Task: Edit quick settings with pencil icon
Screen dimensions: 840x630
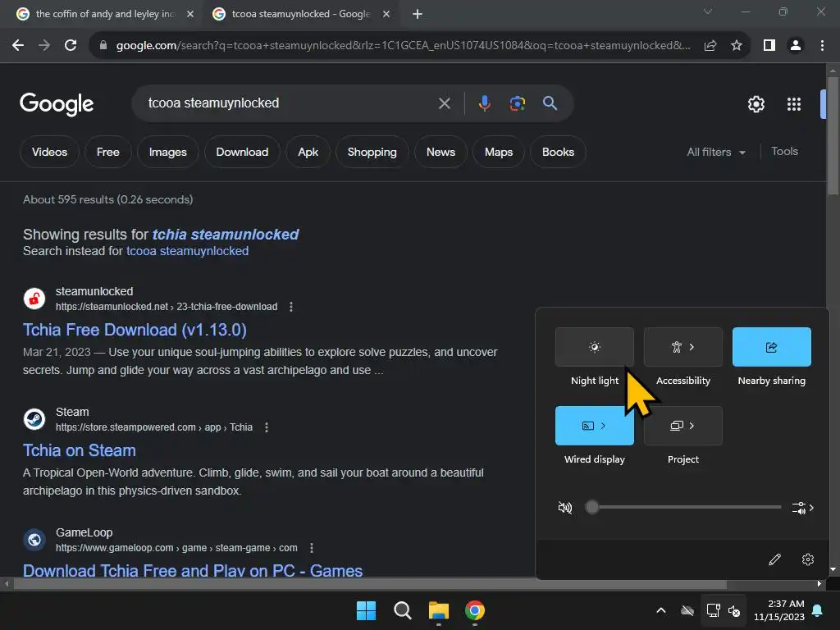Action: [x=774, y=559]
